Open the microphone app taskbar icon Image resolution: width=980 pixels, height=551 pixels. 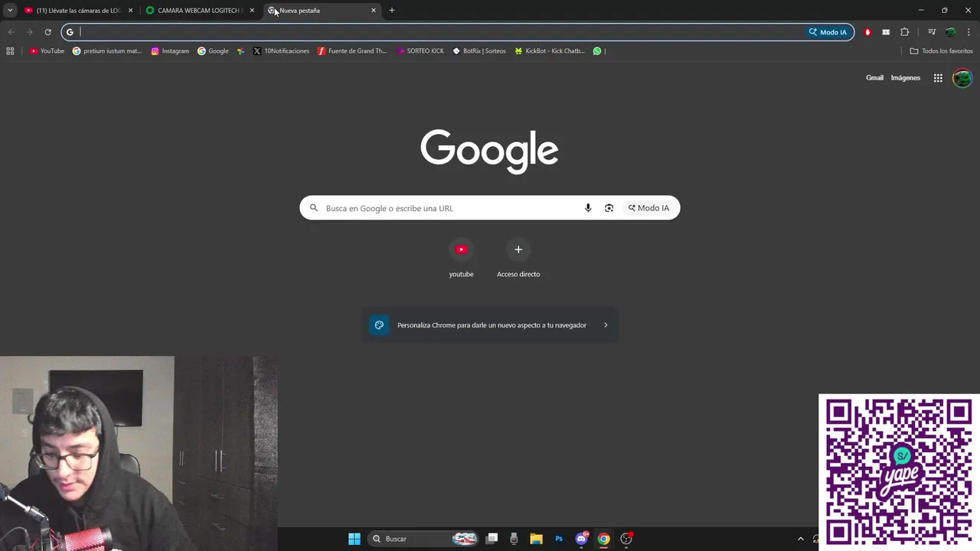tap(514, 539)
